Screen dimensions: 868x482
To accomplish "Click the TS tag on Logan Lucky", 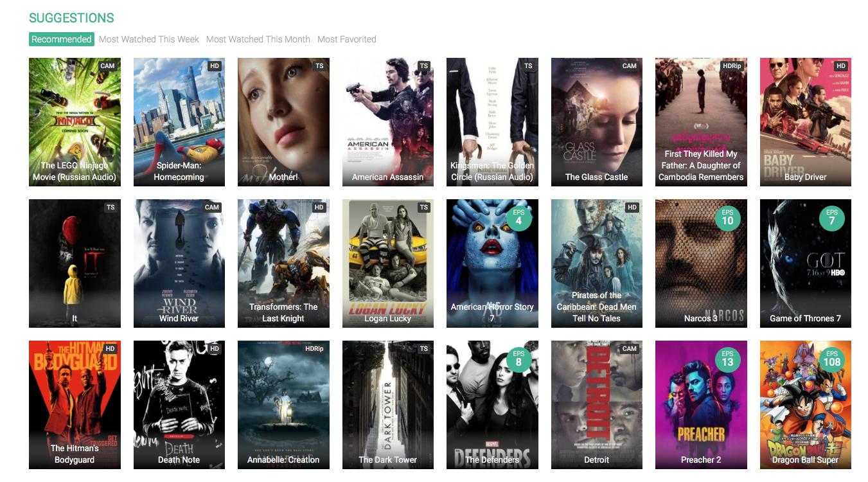I will pyautogui.click(x=424, y=208).
